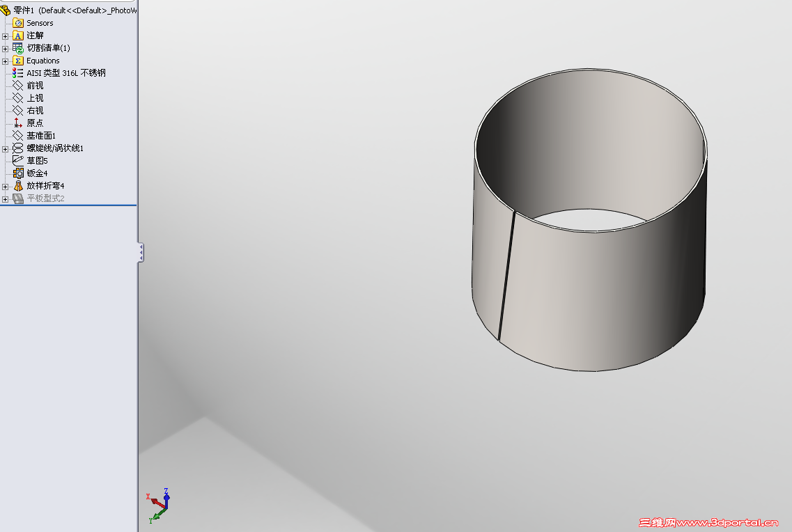The image size is (792, 532).
Task: Select the 切割清单(1) label
Action: [49, 48]
